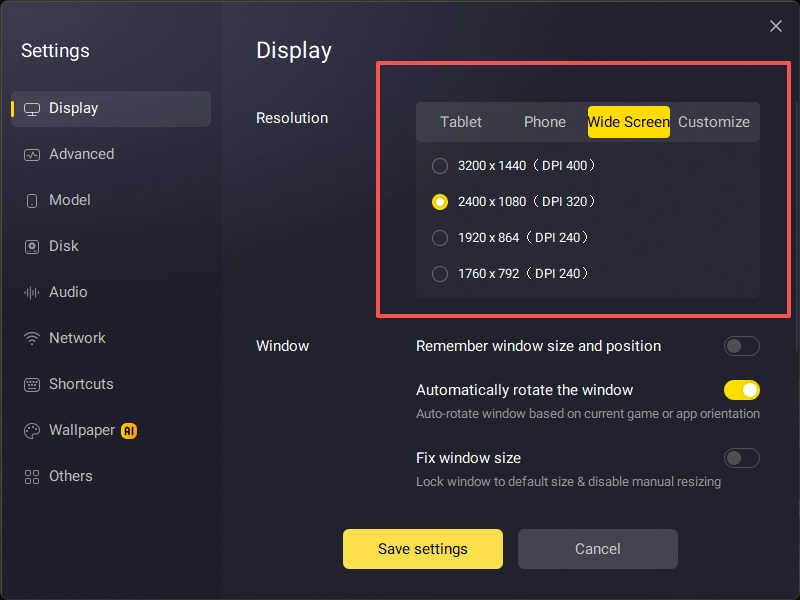The width and height of the screenshot is (800, 600).
Task: Disable Automatically rotate the window toggle
Action: (741, 390)
